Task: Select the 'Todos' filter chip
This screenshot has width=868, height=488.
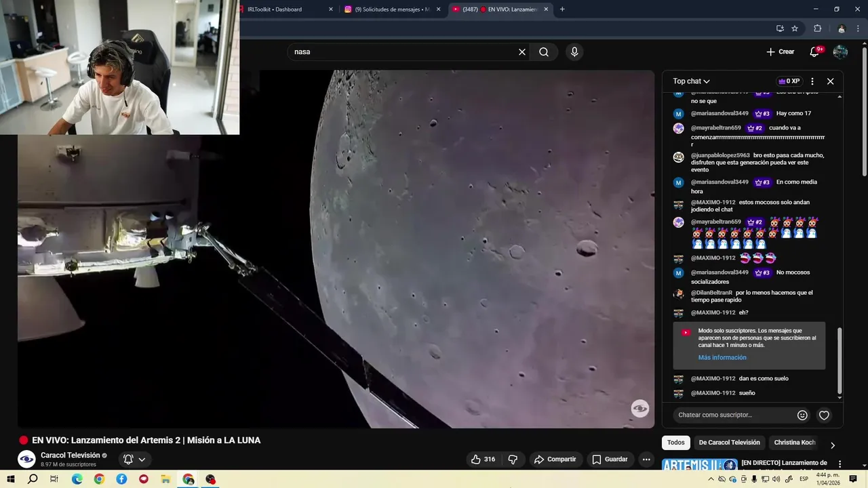Action: (675, 443)
